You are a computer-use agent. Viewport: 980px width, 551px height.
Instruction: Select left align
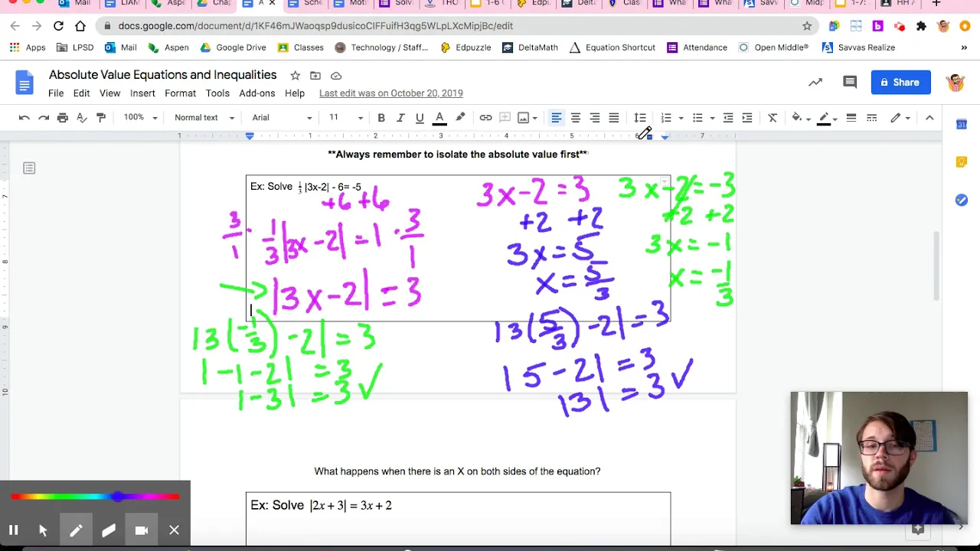pos(557,118)
